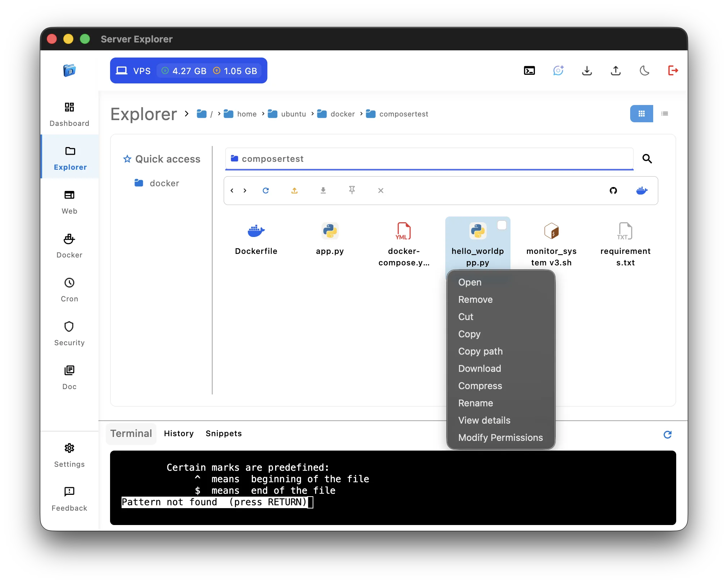Click the X icon in file toolbar
Image resolution: width=728 pixels, height=584 pixels.
381,190
